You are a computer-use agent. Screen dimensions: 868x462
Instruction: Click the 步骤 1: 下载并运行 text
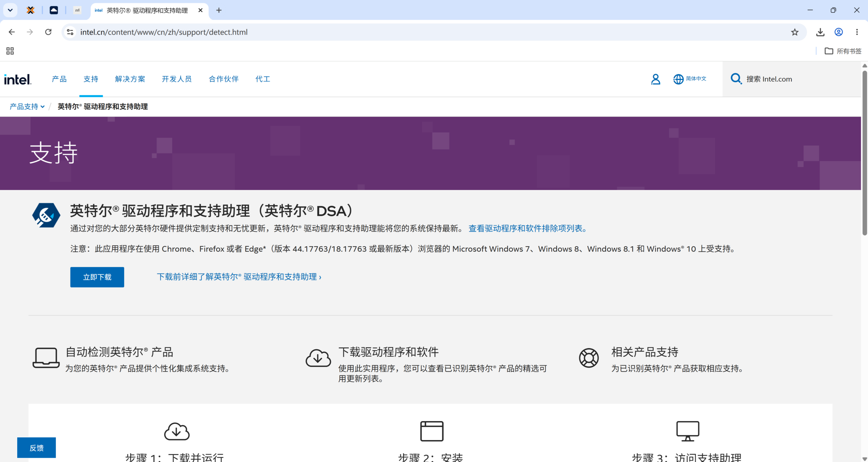pos(175,457)
